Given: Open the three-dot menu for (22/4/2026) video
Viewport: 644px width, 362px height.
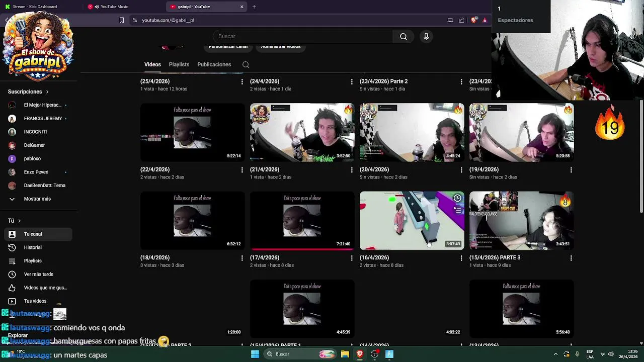Looking at the screenshot, I should tap(242, 170).
